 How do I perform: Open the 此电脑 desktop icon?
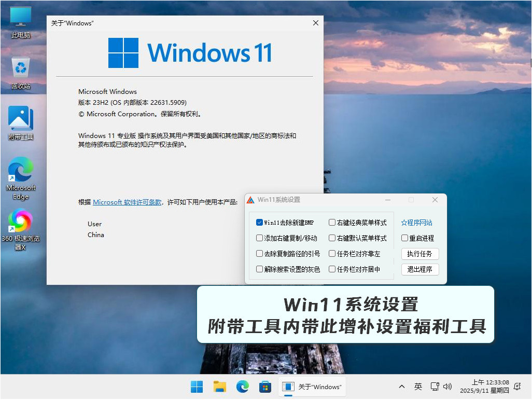[x=21, y=22]
